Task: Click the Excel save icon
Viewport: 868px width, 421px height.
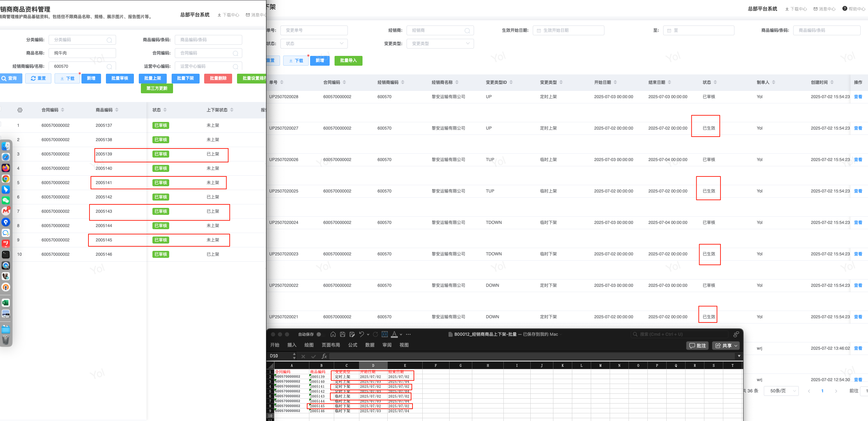Action: click(x=343, y=334)
